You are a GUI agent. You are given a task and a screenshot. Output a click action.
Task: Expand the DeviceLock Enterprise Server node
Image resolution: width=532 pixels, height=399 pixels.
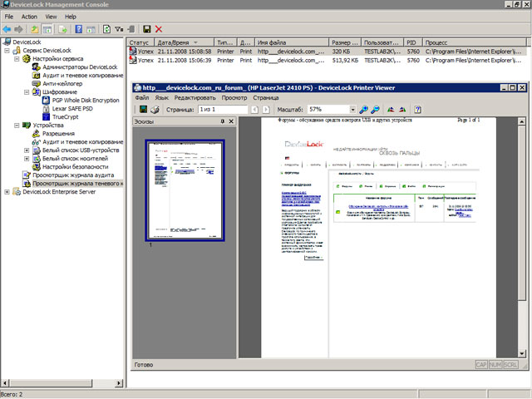(7, 191)
